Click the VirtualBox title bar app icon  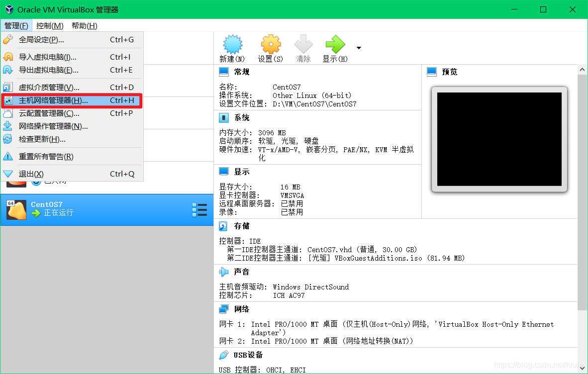(x=9, y=9)
